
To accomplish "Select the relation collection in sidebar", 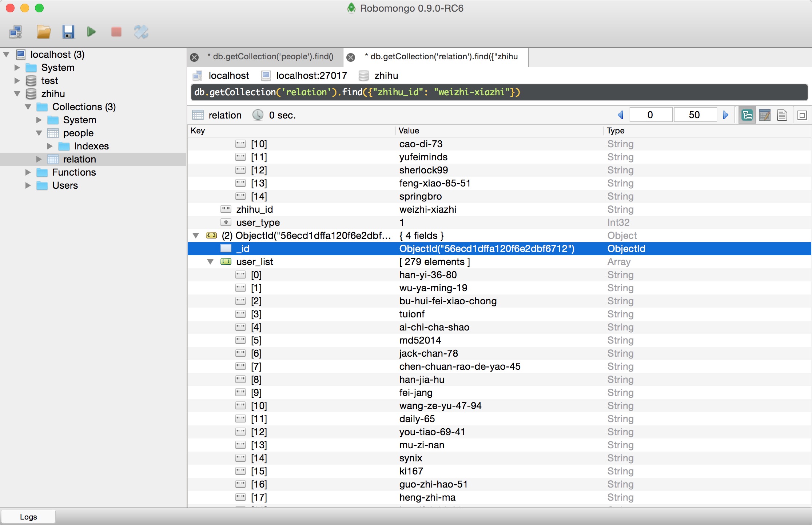I will pos(79,159).
